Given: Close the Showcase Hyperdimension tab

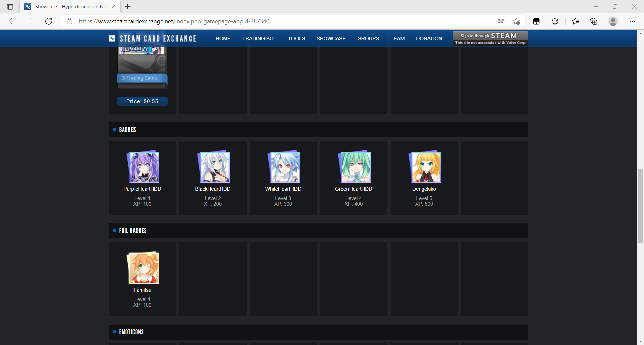Looking at the screenshot, I should [113, 7].
